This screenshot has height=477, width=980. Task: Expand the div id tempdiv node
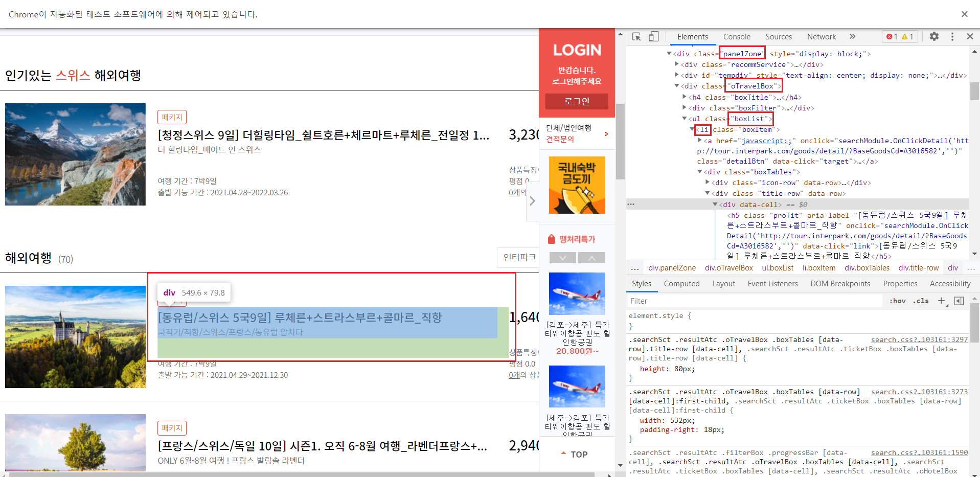[676, 75]
